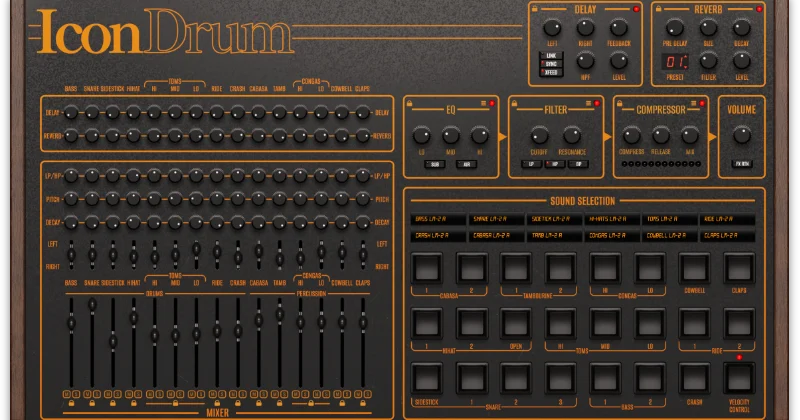The height and width of the screenshot is (420, 800).
Task: Toggle the EQ power LED
Action: (x=492, y=104)
